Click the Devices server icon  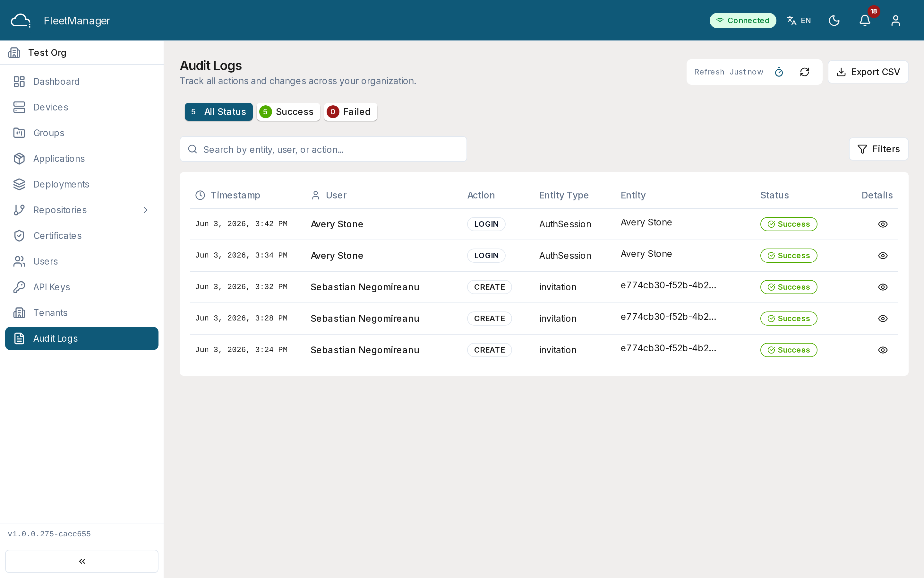tap(19, 107)
